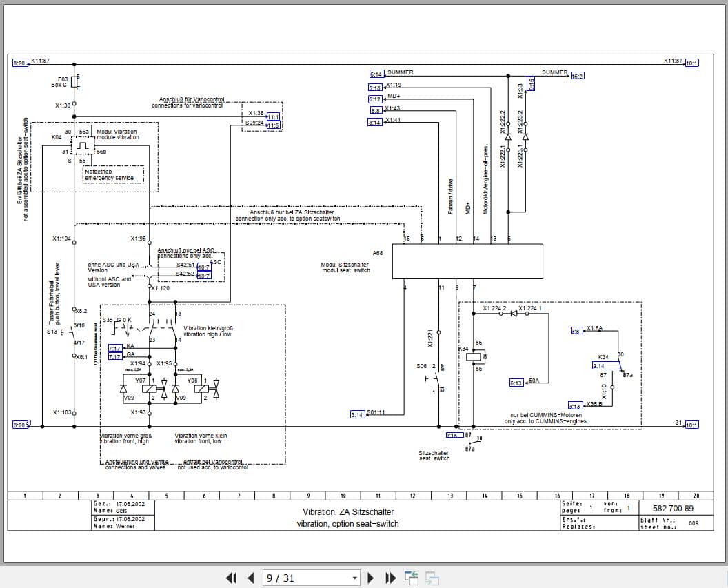This screenshot has height=588, width=728.
Task: Follow the 7:17 reference beside GA
Action: click(115, 356)
